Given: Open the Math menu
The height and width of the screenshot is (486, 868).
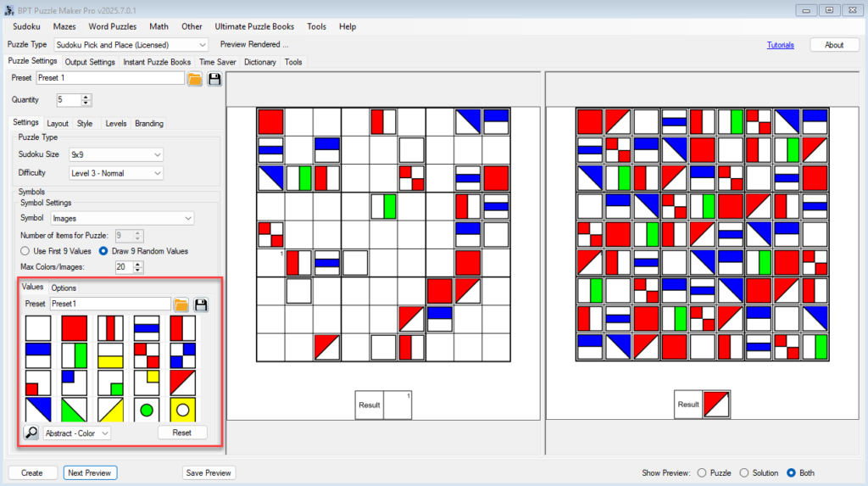Looking at the screenshot, I should point(159,26).
